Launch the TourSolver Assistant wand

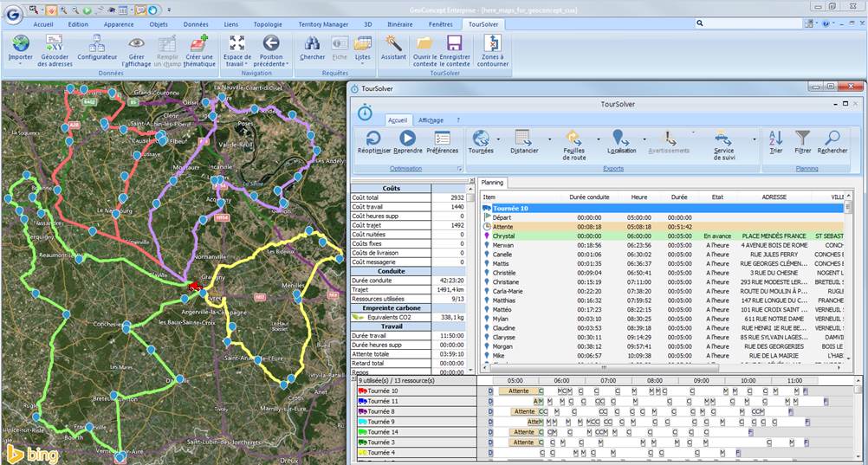[x=393, y=44]
